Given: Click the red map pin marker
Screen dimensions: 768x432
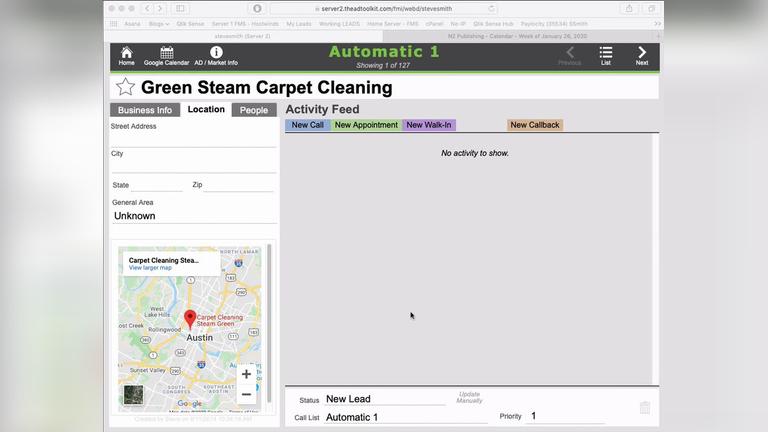Looking at the screenshot, I should pyautogui.click(x=190, y=319).
